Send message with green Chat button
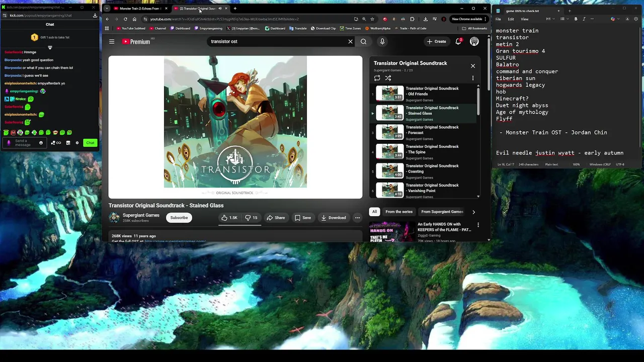 90,143
